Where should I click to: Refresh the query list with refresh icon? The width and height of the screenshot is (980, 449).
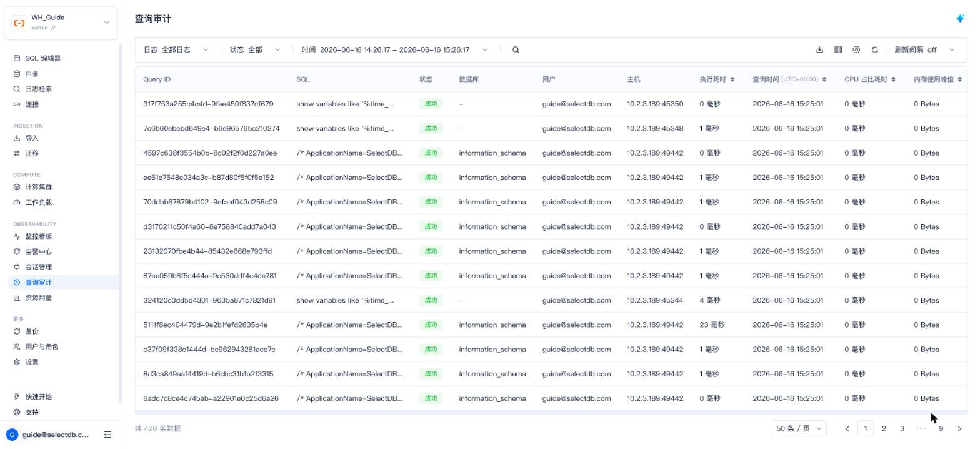pos(875,50)
